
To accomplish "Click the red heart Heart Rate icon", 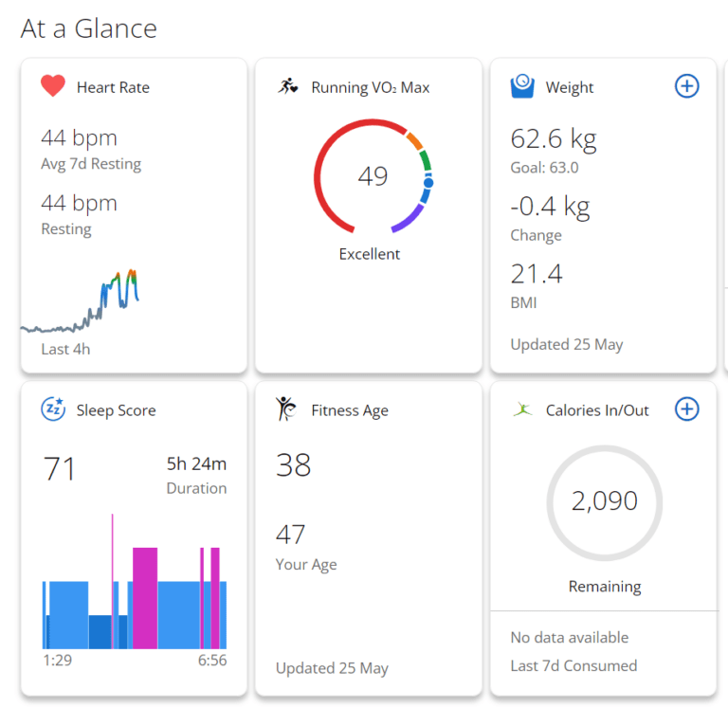I will 53,87.
